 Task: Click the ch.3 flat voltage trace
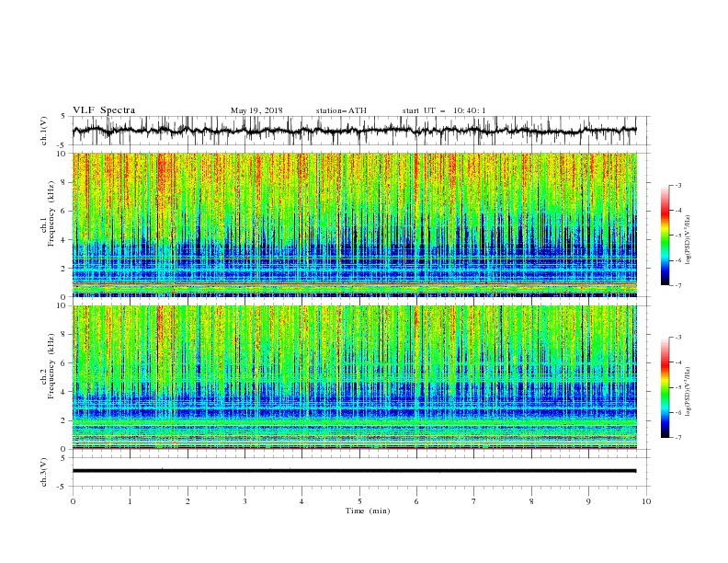[x=354, y=471]
